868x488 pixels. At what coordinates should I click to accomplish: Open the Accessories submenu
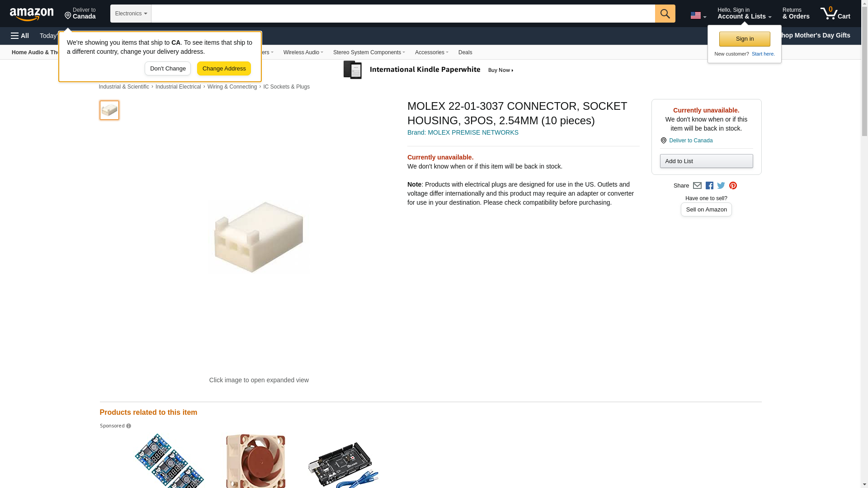tap(431, 52)
